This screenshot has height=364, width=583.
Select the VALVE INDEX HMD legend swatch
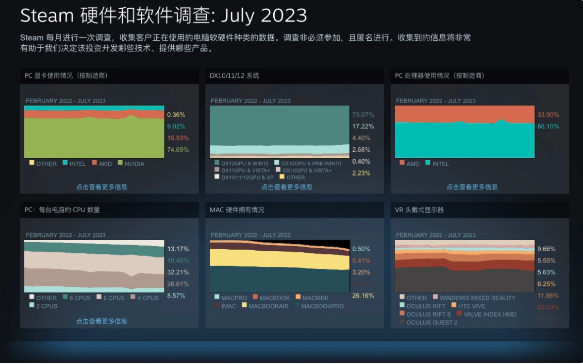[459, 313]
